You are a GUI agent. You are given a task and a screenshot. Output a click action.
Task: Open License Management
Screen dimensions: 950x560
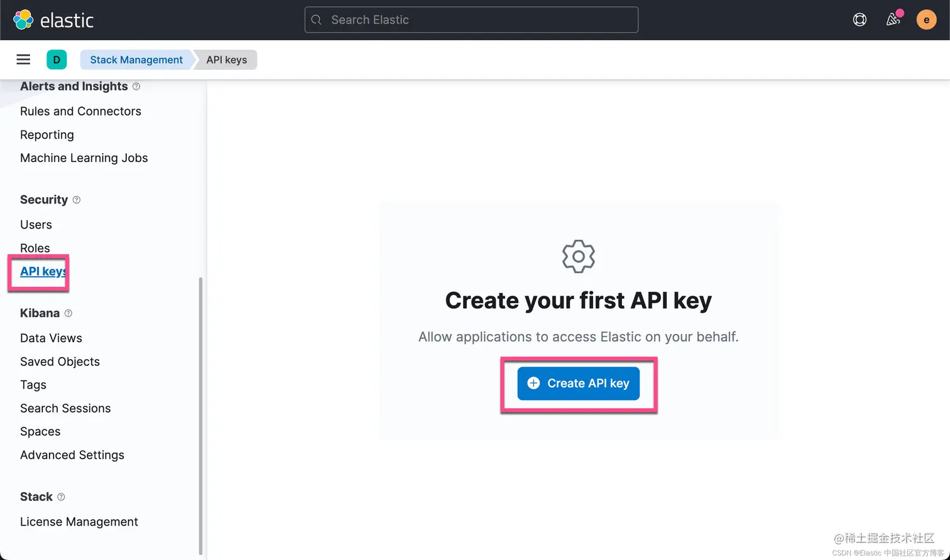[79, 522]
